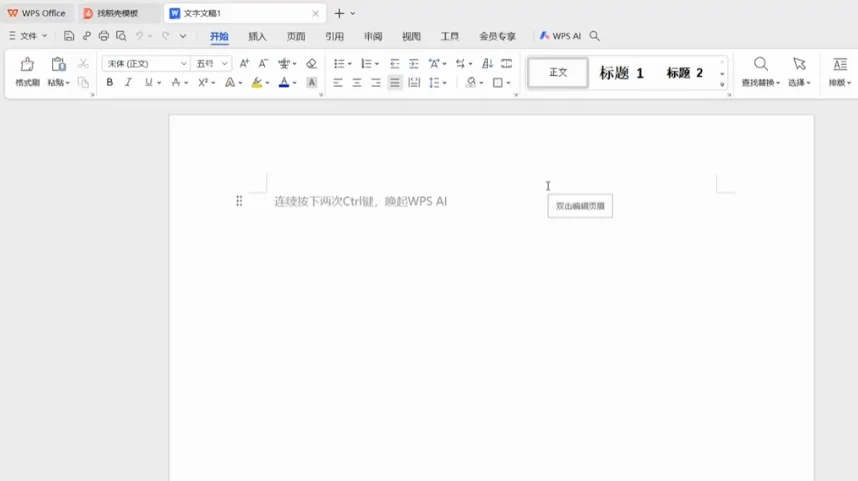Expand quick access toolbar customize arrow

tap(183, 36)
